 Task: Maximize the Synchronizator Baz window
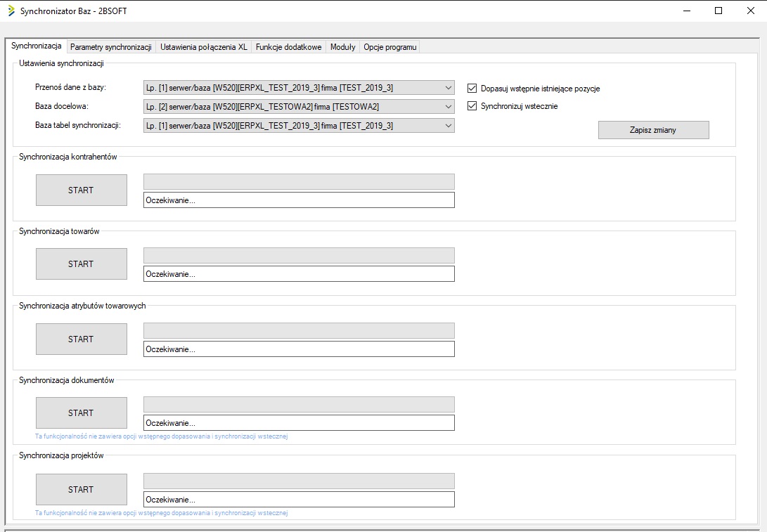tap(718, 11)
